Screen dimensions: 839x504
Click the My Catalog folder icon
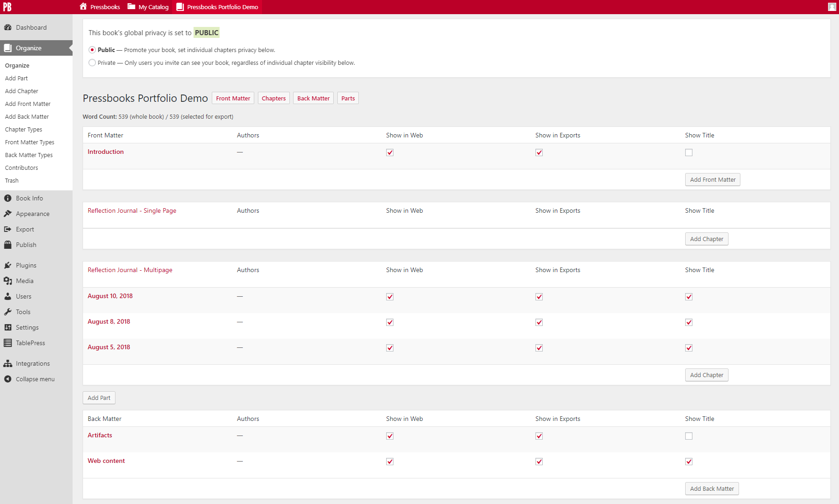(x=131, y=6)
